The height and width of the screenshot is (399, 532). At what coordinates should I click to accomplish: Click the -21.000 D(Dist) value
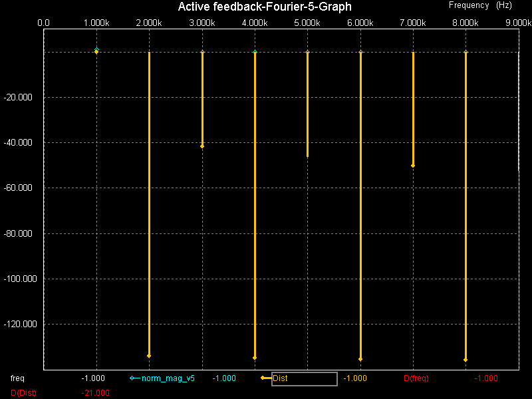pos(95,393)
